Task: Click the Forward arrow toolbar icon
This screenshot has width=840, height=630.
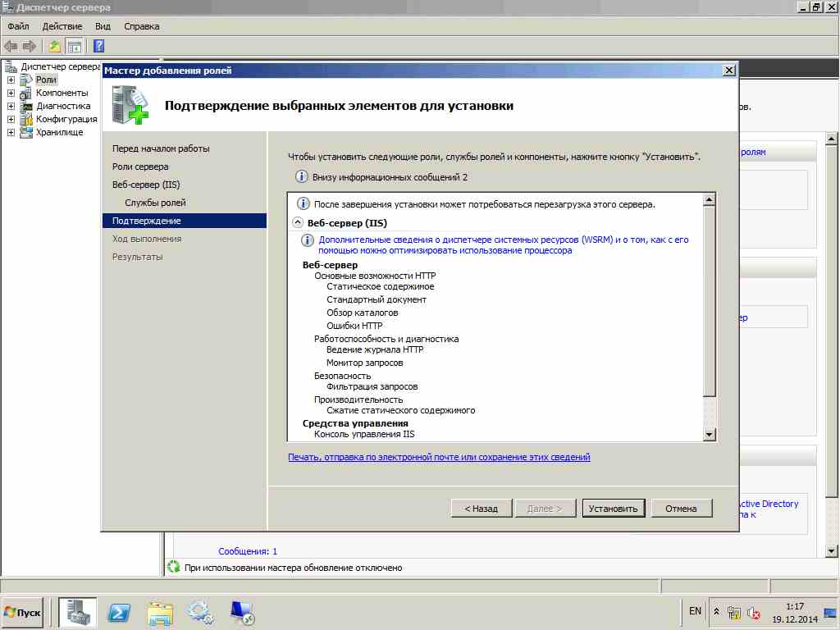Action: [x=29, y=46]
